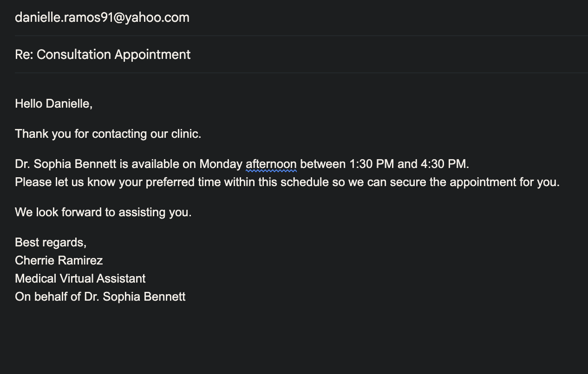
Task: Click the 'On behalf of Dr. Sophia Bennett' line
Action: coord(100,297)
